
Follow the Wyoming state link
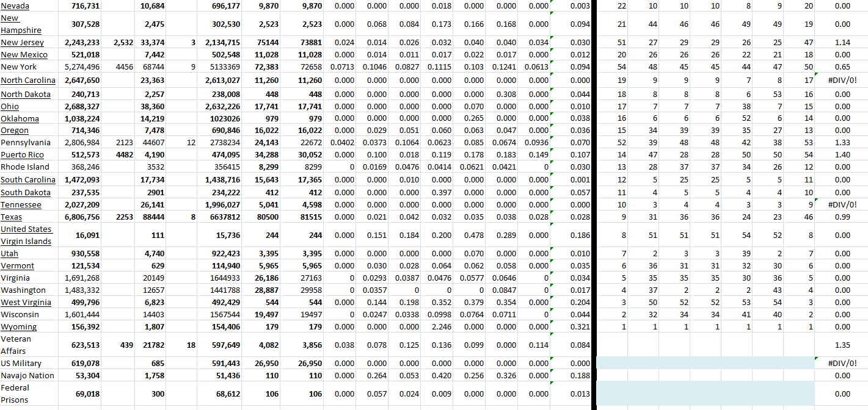18,327
